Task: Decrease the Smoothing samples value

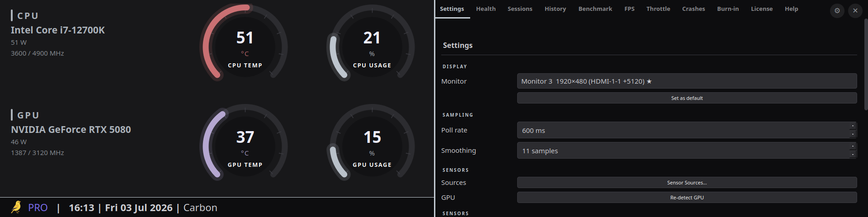Action: [853, 154]
